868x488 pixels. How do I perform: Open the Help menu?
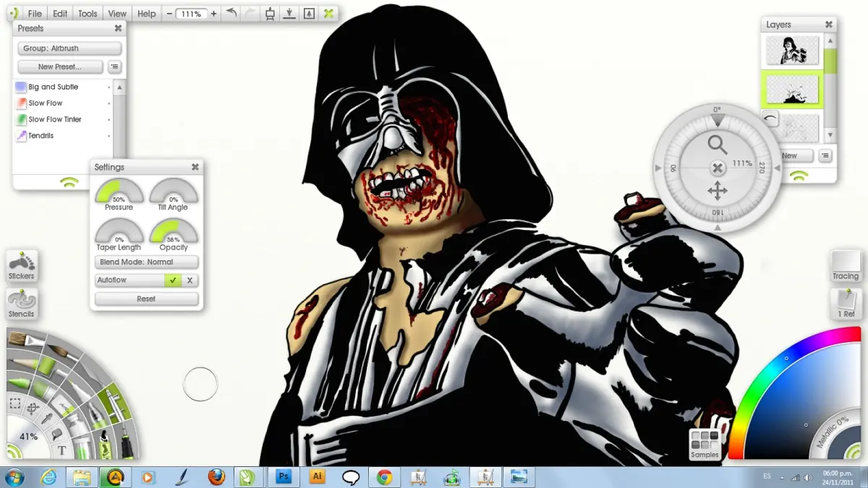[x=147, y=14]
